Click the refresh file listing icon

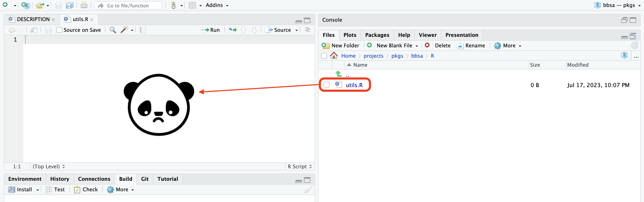coord(634,45)
